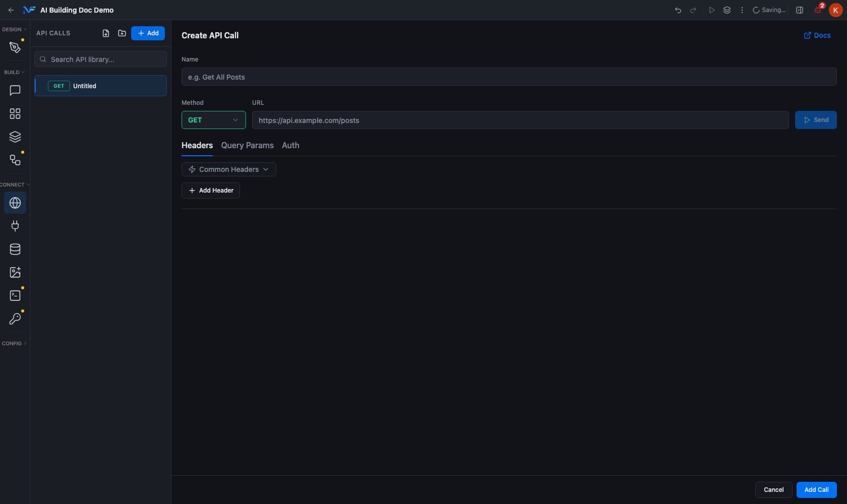Click the app logo next to project name
The height and width of the screenshot is (504, 847).
coord(29,10)
